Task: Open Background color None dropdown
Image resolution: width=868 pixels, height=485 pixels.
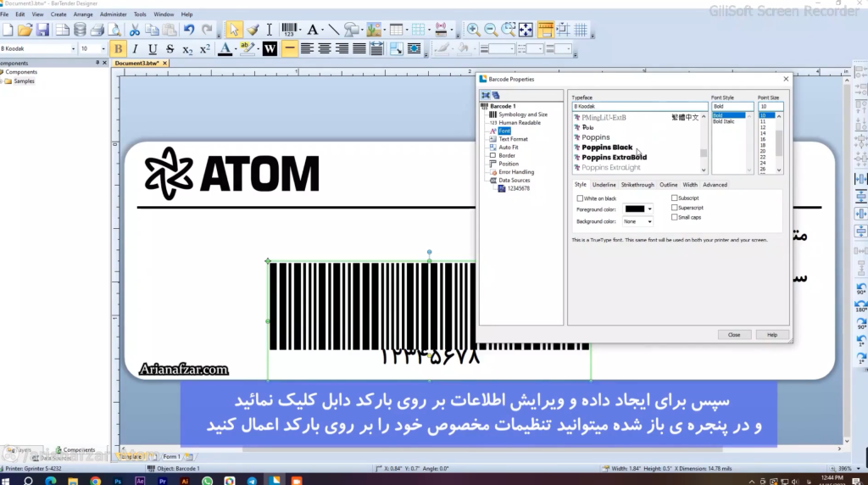Action: tap(637, 221)
